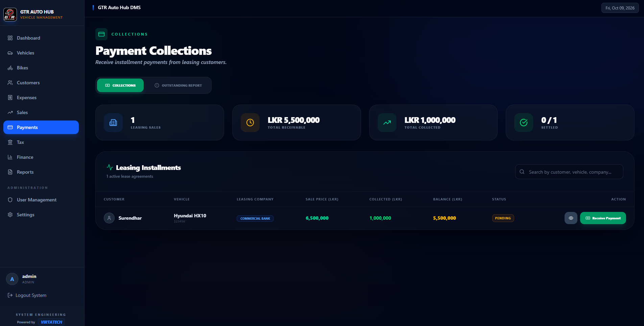Select Payments in the sidebar

click(41, 127)
